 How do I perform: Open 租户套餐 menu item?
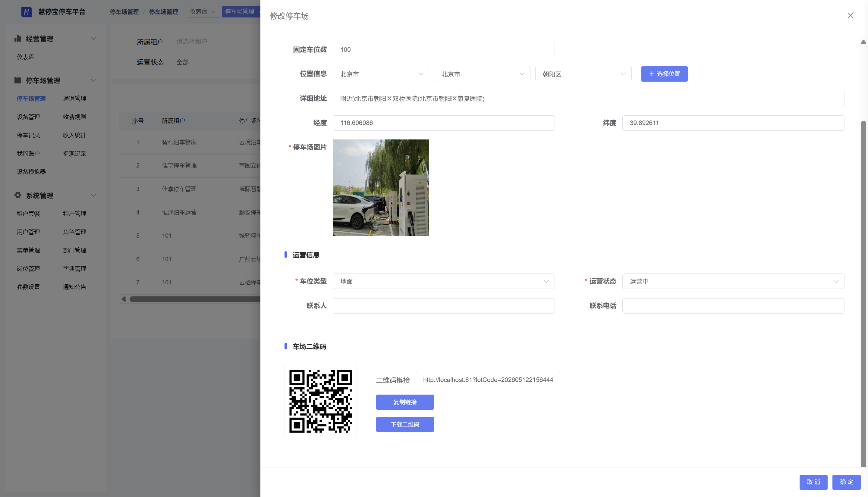28,214
